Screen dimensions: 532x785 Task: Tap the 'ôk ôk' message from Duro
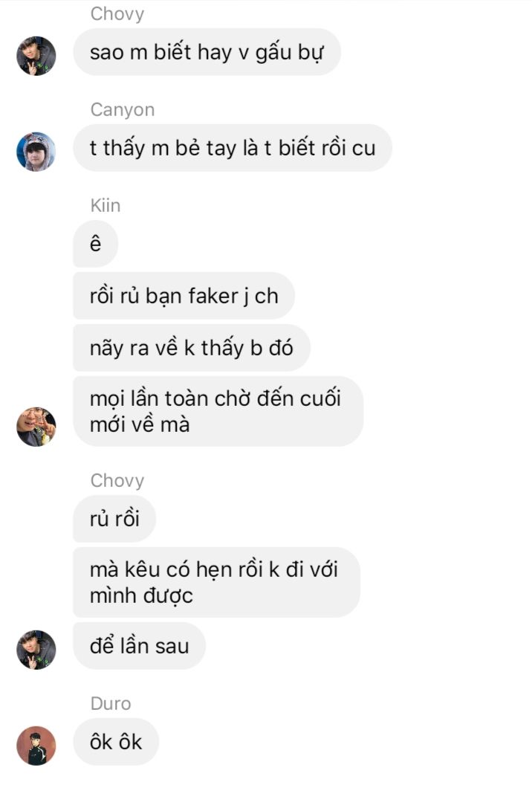[x=116, y=742]
